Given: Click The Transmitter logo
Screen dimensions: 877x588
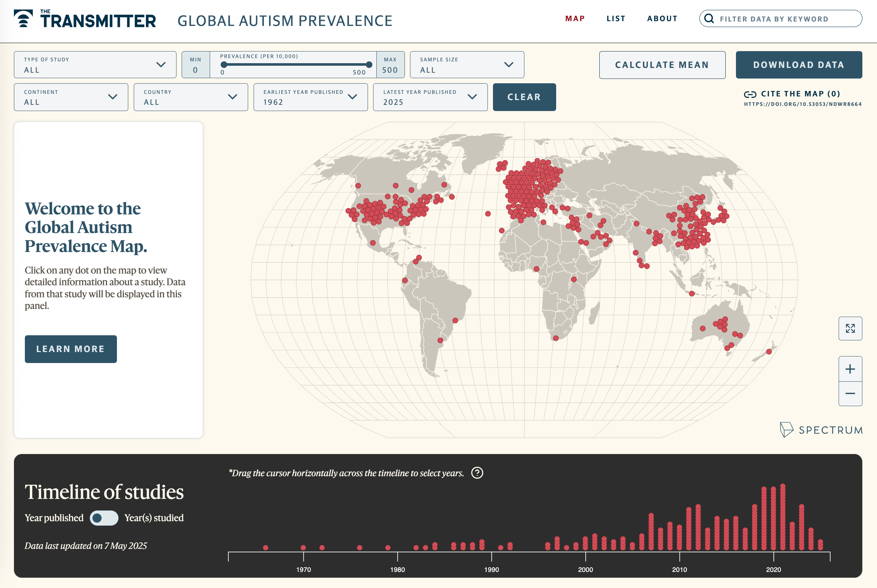Looking at the screenshot, I should click(85, 19).
